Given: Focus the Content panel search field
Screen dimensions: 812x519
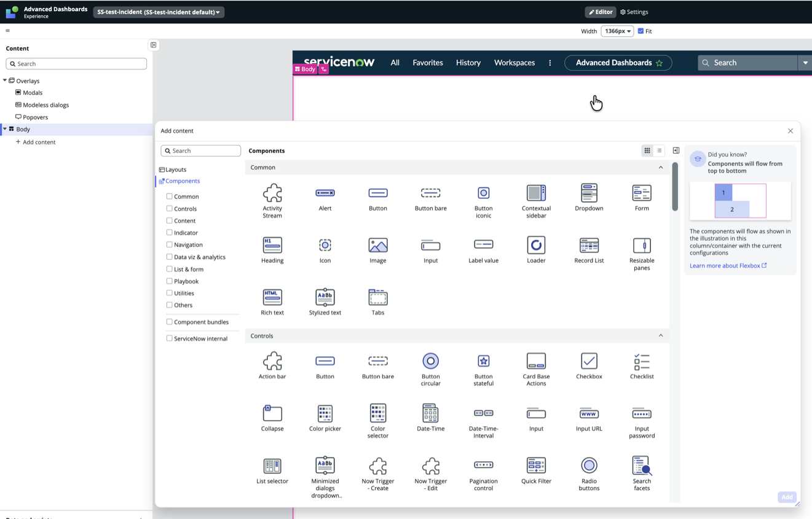Looking at the screenshot, I should [x=76, y=63].
